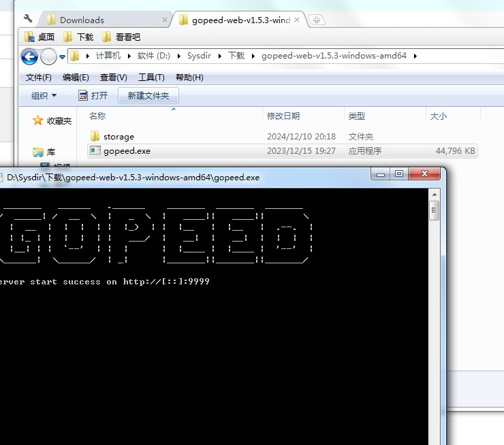Minimize the gopeed.exe console window

coord(381,174)
